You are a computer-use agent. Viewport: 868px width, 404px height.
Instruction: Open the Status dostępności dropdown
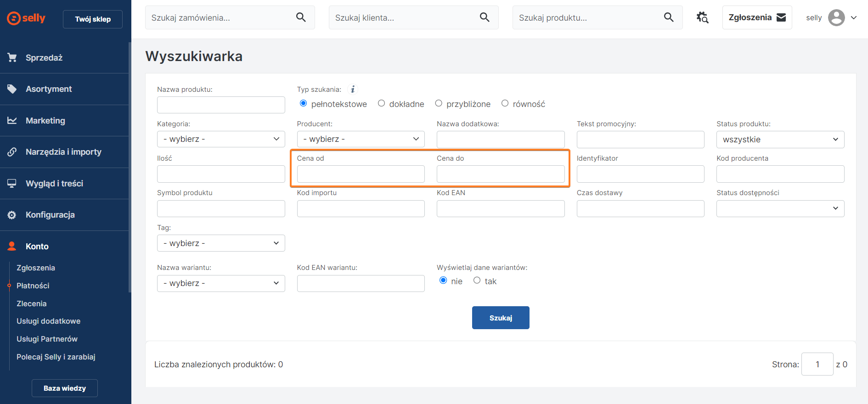(x=780, y=208)
